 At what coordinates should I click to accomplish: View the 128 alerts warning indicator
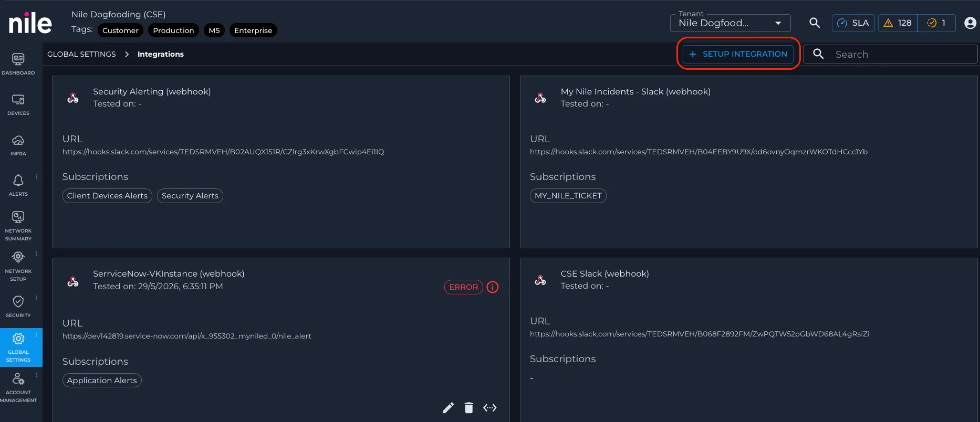(898, 23)
